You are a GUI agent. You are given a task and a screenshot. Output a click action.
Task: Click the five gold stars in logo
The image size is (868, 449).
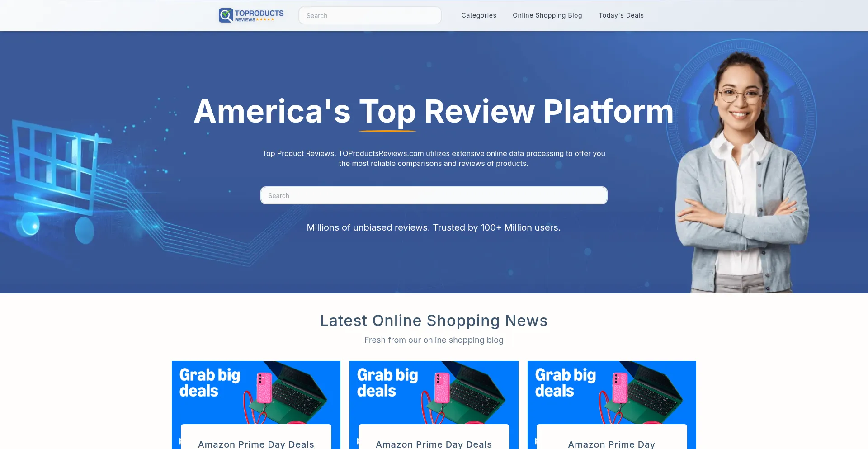(265, 19)
